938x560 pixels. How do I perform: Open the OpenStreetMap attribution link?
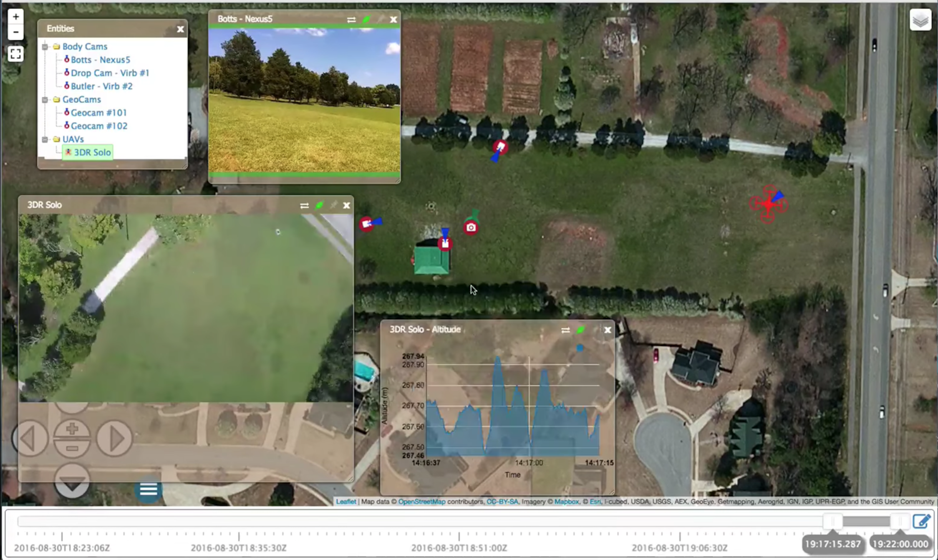[x=421, y=502]
